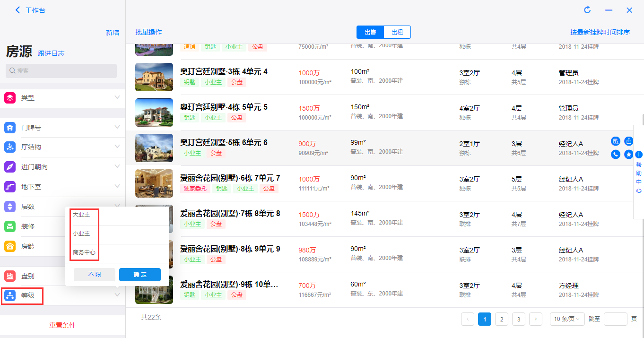Switch to the 出售 tab
Image resolution: width=644 pixels, height=338 pixels.
pos(370,32)
